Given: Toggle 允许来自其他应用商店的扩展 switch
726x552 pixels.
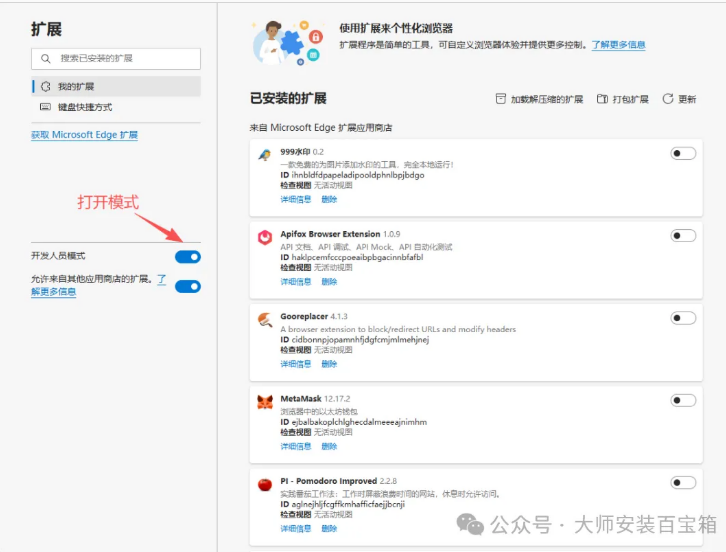Looking at the screenshot, I should [187, 286].
